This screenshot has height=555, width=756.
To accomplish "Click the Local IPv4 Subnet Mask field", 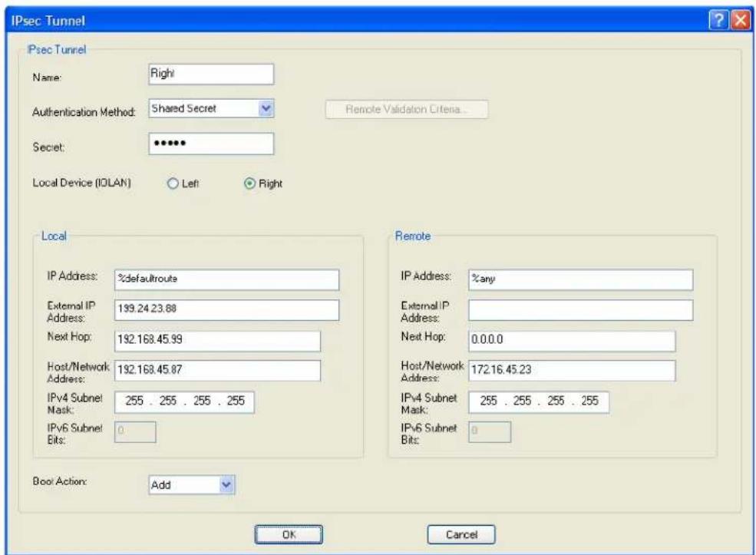I will pyautogui.click(x=184, y=402).
